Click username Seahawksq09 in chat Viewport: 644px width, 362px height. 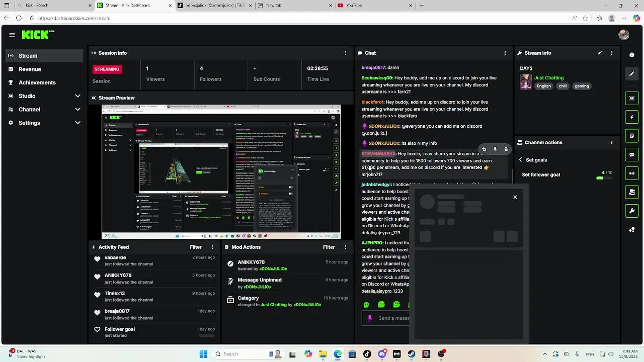point(377,78)
